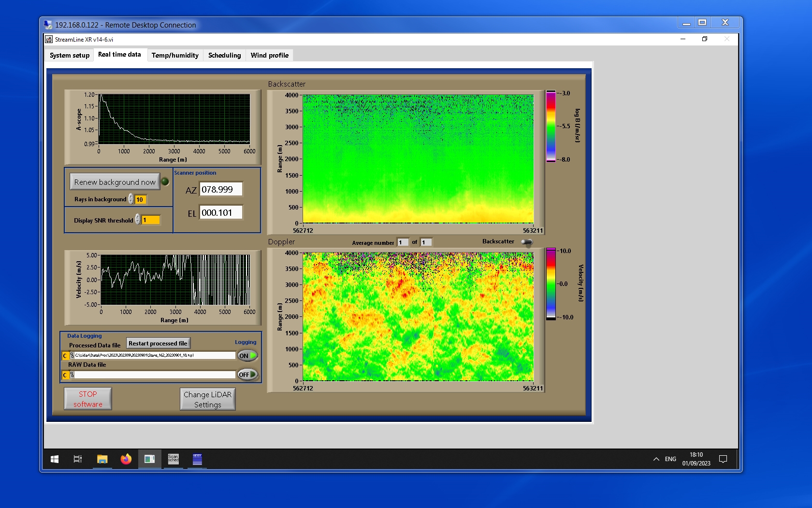
Task: Adjust Rays in background stepper arrows
Action: [x=131, y=199]
